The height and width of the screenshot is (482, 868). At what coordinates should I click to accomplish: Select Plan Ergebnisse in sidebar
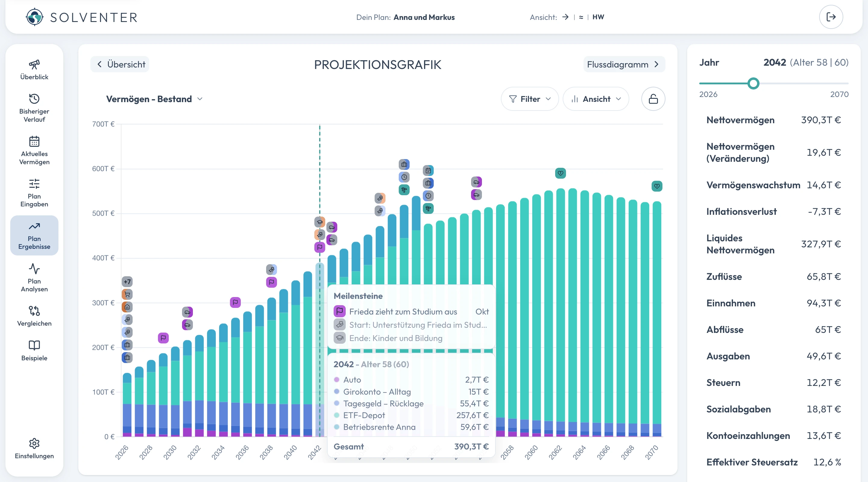(x=34, y=236)
